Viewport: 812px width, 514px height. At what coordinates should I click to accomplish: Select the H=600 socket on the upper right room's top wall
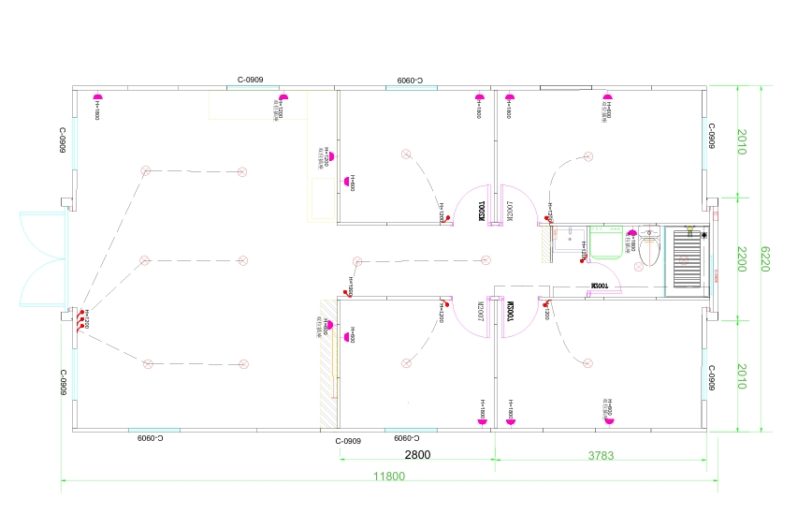click(x=607, y=96)
